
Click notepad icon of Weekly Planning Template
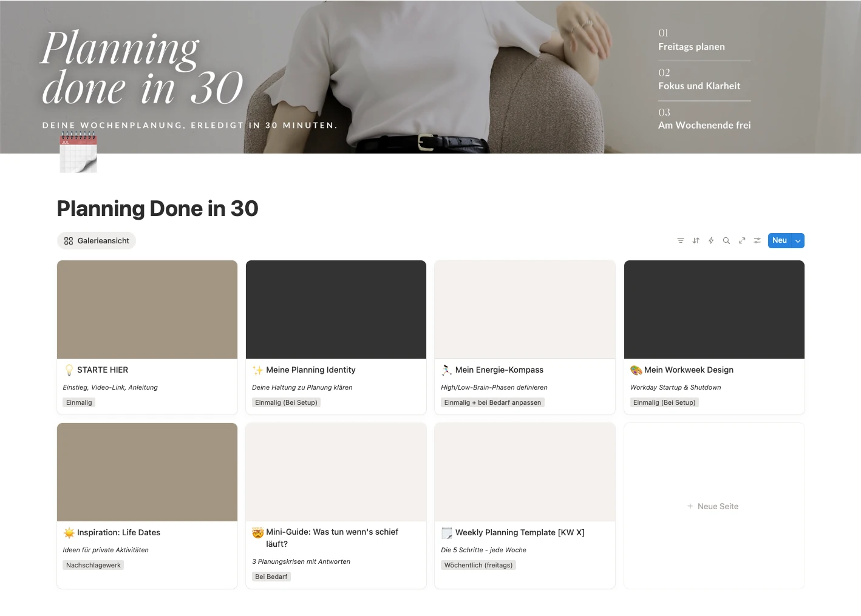(x=447, y=533)
